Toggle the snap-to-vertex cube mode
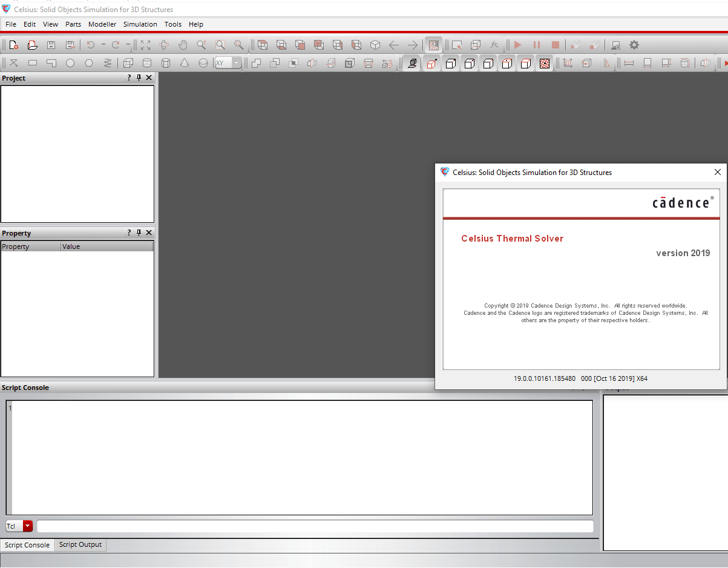The image size is (728, 568). (431, 63)
